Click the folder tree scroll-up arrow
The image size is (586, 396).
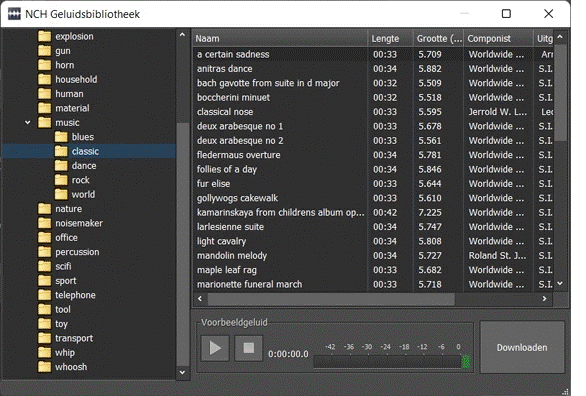[182, 35]
